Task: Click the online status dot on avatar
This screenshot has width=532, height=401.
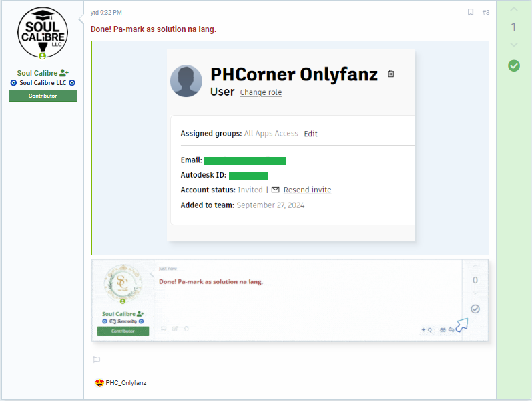Action: (43, 56)
